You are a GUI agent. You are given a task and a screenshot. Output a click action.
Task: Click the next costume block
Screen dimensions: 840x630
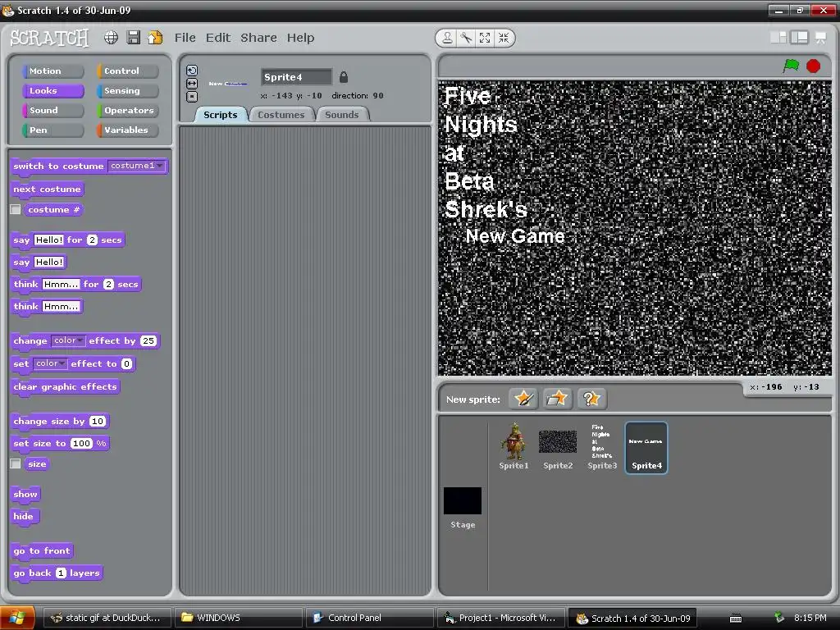click(x=47, y=189)
